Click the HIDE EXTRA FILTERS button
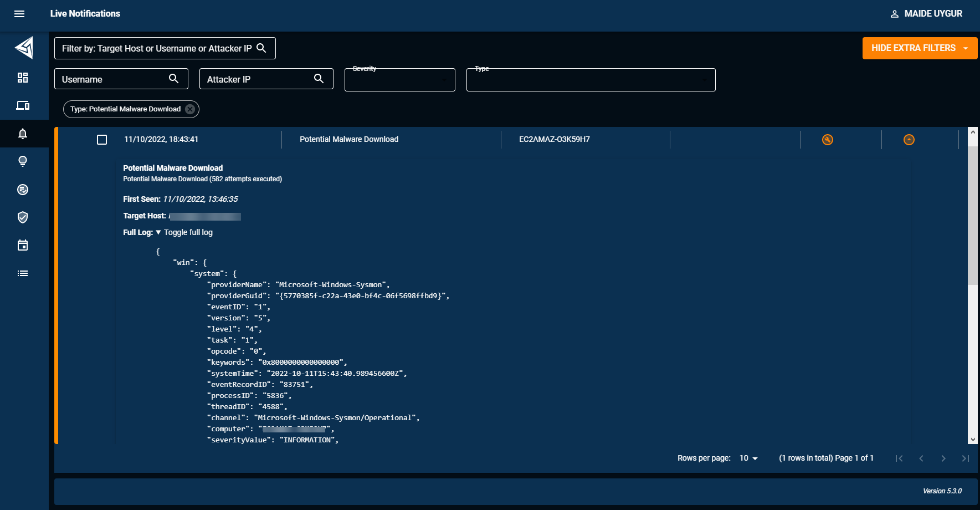 pyautogui.click(x=920, y=48)
